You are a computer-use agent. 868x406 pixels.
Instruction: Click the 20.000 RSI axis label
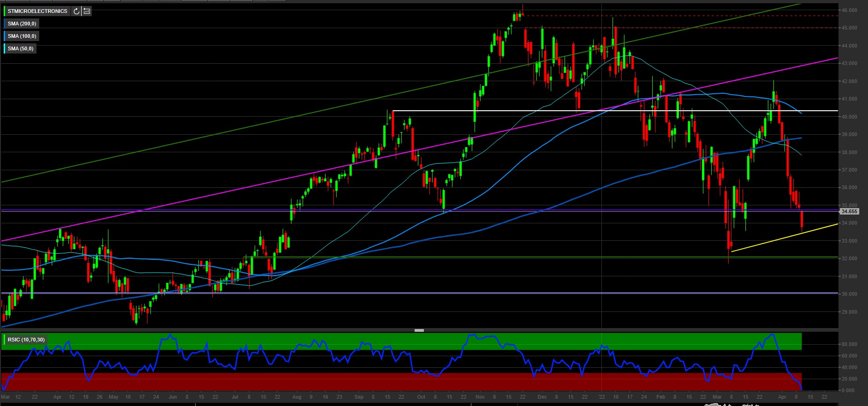coord(850,379)
